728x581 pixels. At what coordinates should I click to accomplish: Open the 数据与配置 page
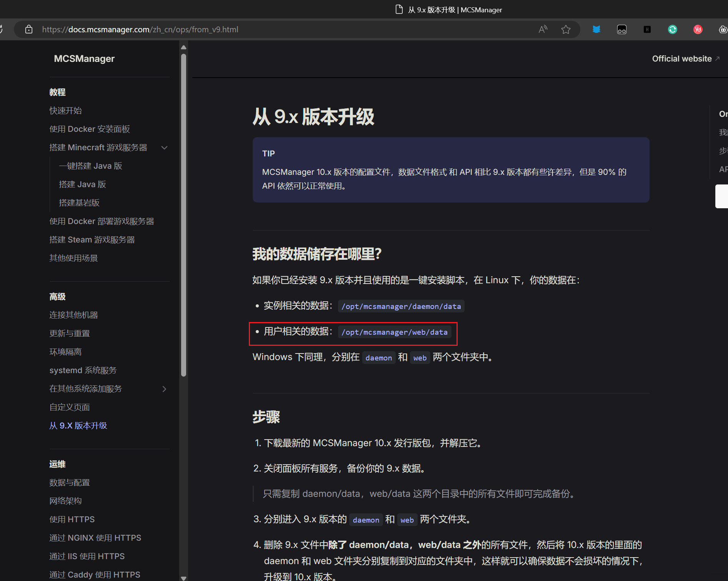70,482
